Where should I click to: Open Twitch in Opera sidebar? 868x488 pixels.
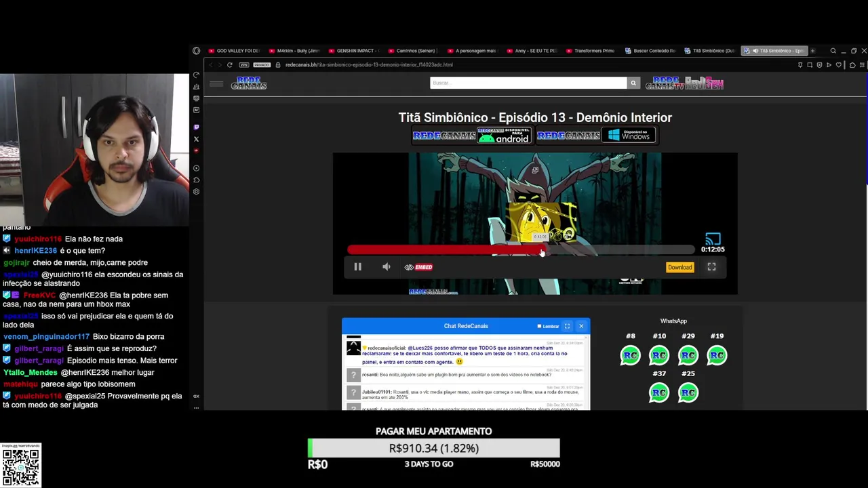pos(196,127)
